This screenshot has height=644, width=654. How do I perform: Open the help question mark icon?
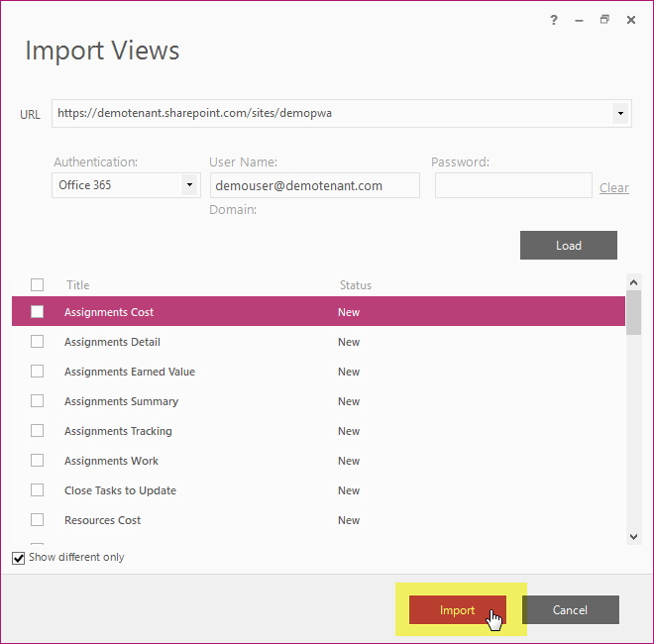pyautogui.click(x=554, y=20)
